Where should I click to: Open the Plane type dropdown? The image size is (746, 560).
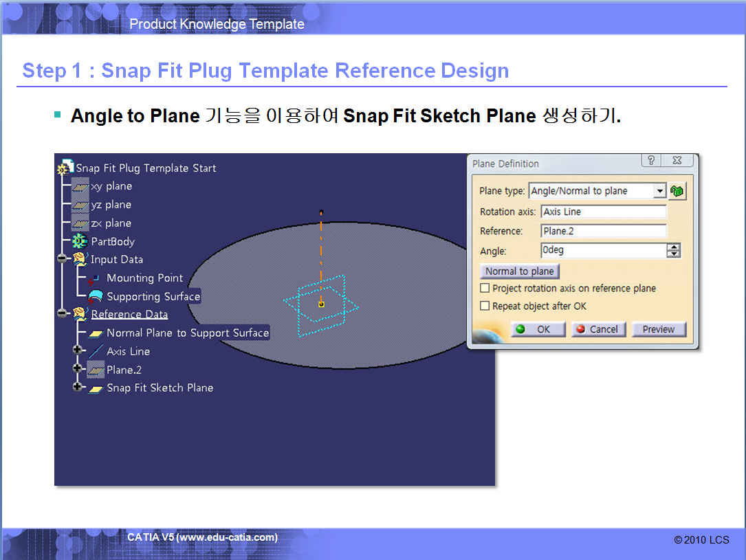(660, 191)
